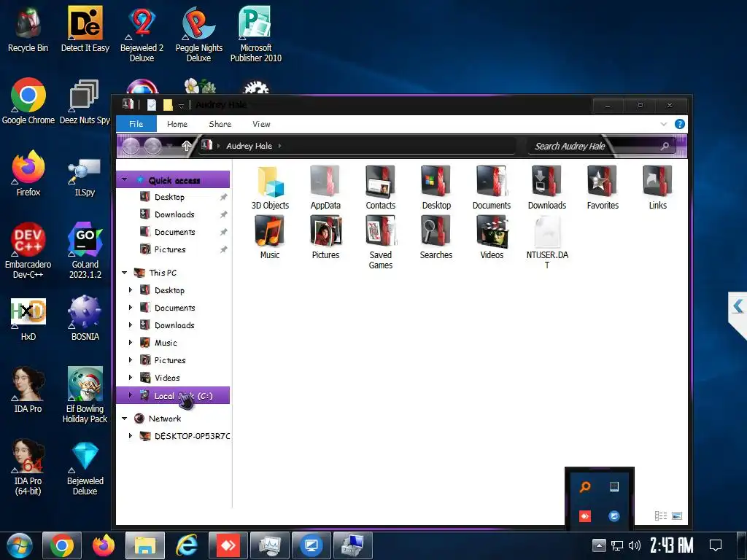Show hidden tray icons arrow

pos(599,545)
